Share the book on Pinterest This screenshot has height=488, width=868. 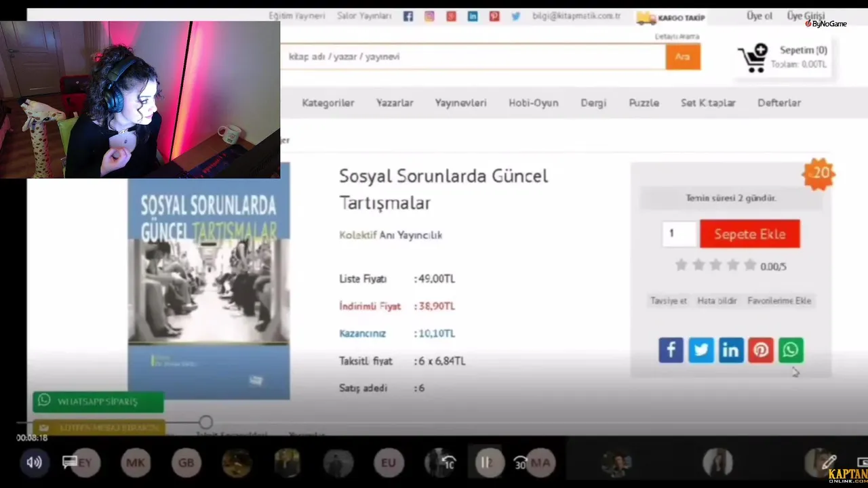(x=761, y=350)
